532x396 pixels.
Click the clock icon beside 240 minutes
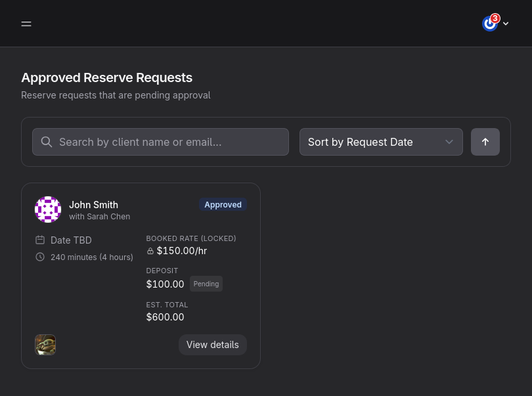(x=40, y=257)
